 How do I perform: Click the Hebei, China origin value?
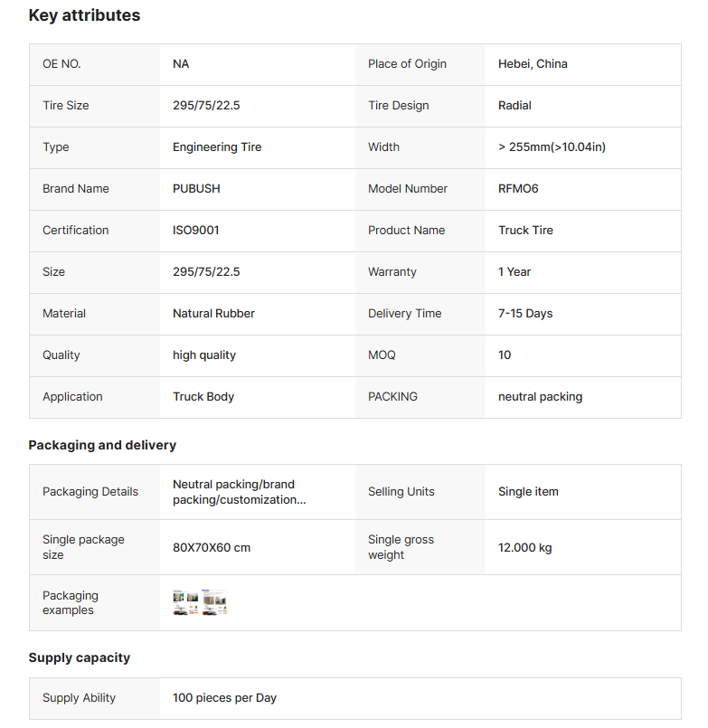point(533,64)
